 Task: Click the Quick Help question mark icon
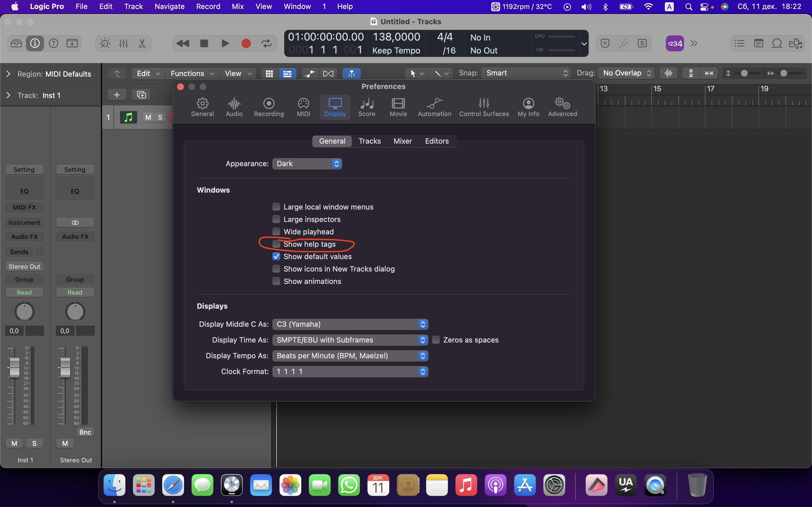(x=53, y=43)
